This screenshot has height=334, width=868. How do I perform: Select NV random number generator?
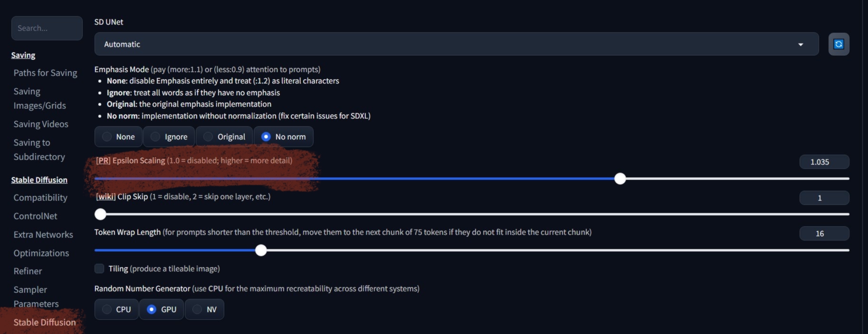pyautogui.click(x=204, y=309)
